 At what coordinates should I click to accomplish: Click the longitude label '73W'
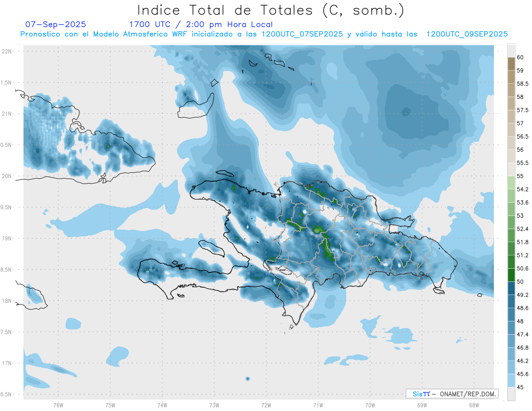click(214, 405)
